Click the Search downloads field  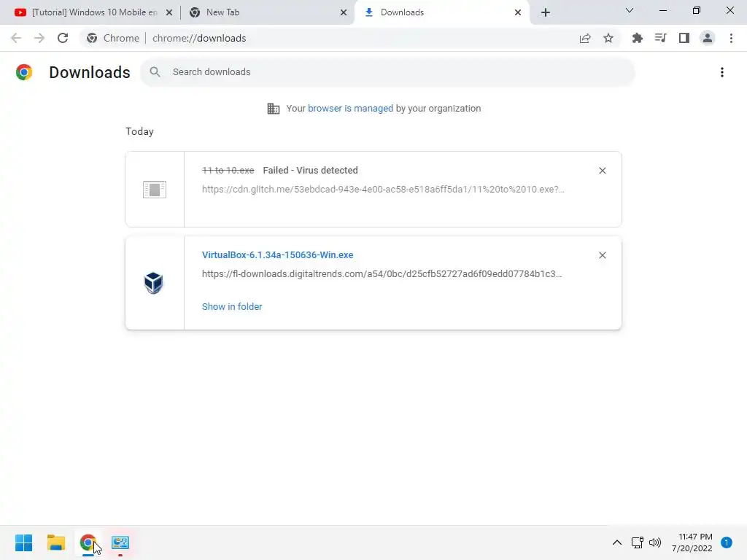387,72
